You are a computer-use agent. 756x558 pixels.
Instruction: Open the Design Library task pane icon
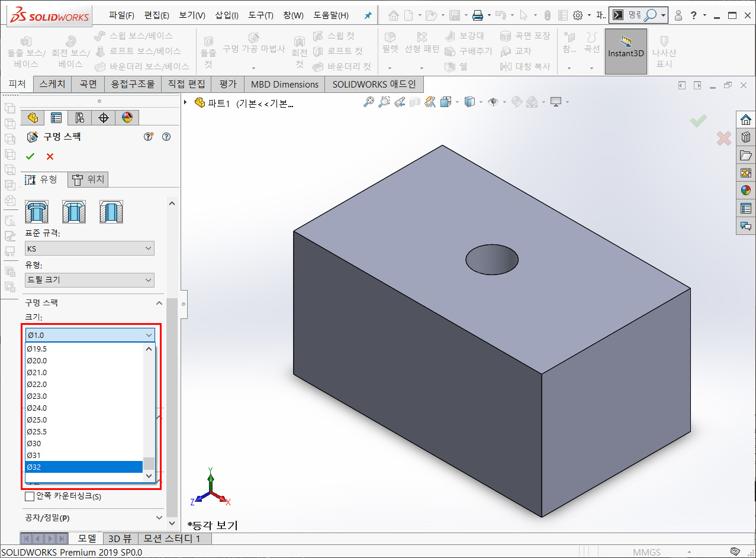click(745, 137)
